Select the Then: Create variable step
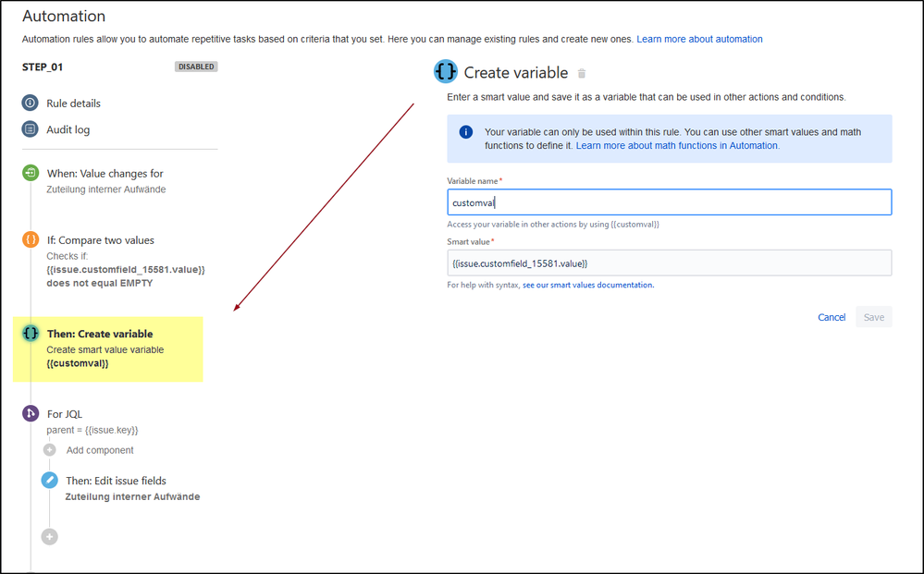 100,334
